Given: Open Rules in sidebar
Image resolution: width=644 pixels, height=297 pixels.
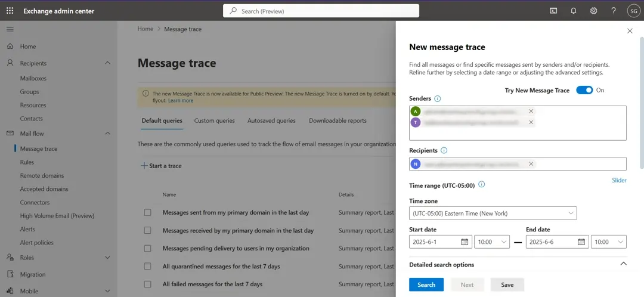Looking at the screenshot, I should pos(27,162).
